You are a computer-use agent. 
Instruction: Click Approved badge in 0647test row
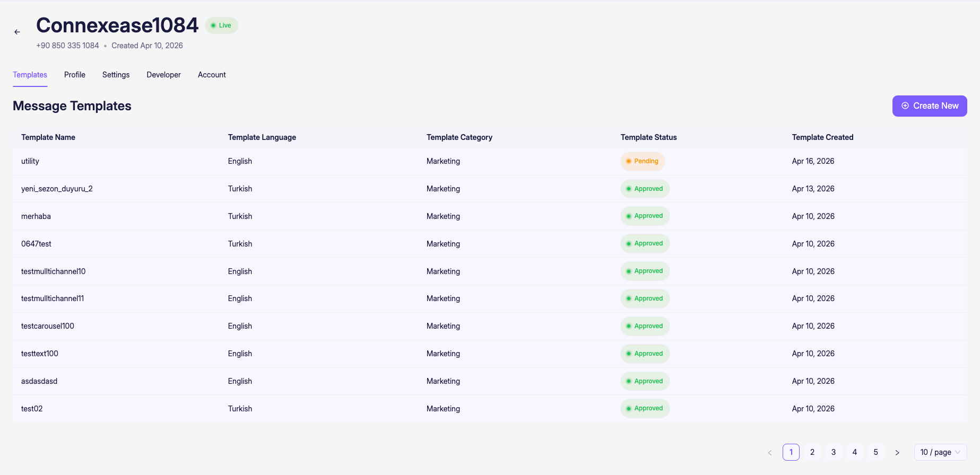point(645,243)
